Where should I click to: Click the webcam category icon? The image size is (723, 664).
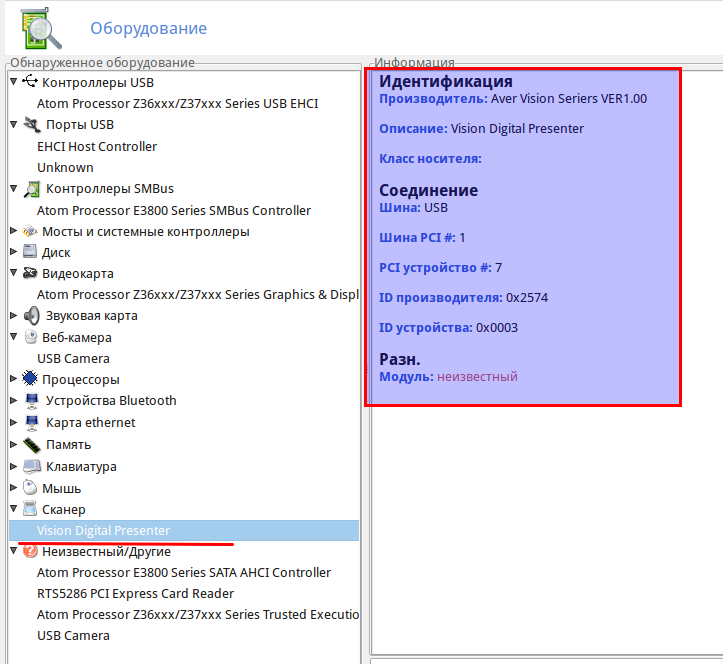point(30,337)
